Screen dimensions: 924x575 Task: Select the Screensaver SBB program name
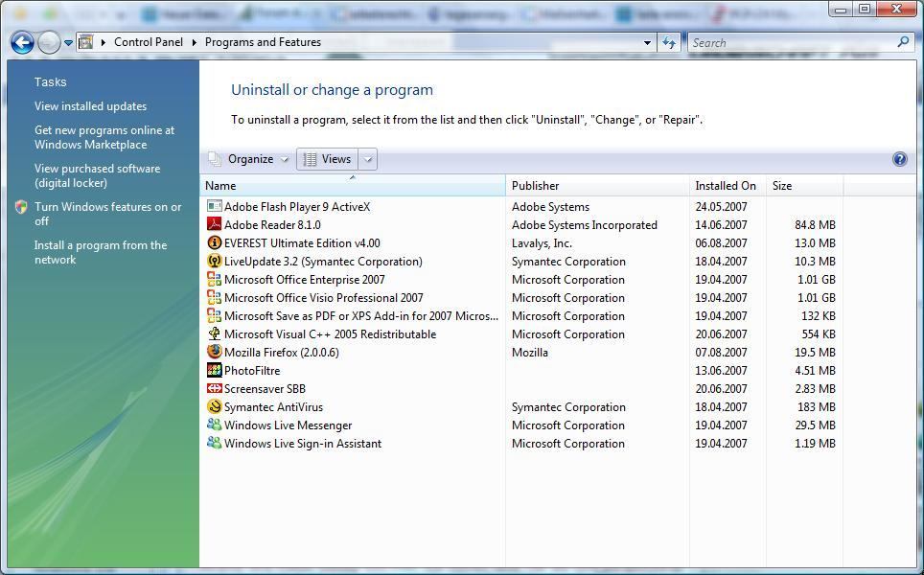tap(265, 389)
